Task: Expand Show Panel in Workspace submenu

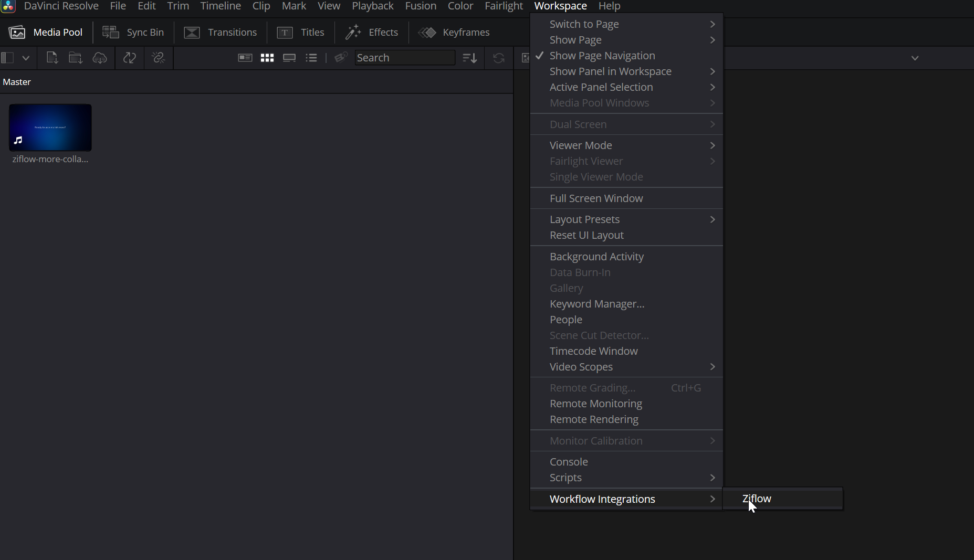Action: point(626,71)
